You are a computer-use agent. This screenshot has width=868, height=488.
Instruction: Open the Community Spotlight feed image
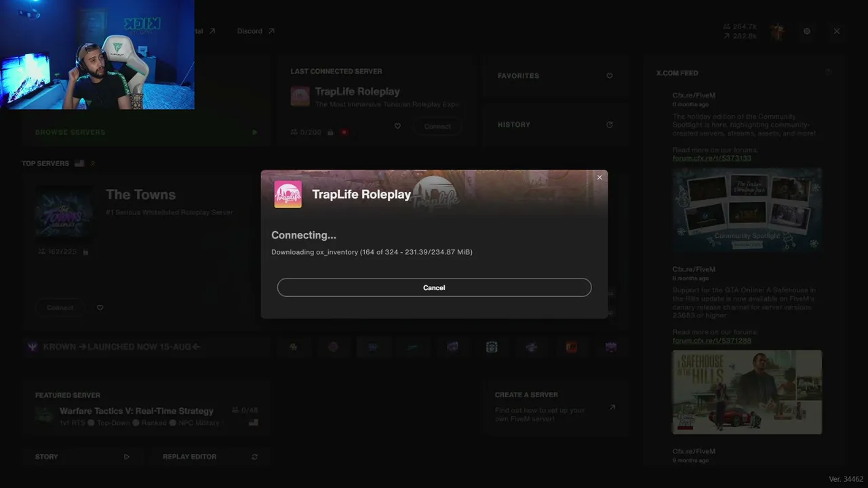tap(747, 211)
